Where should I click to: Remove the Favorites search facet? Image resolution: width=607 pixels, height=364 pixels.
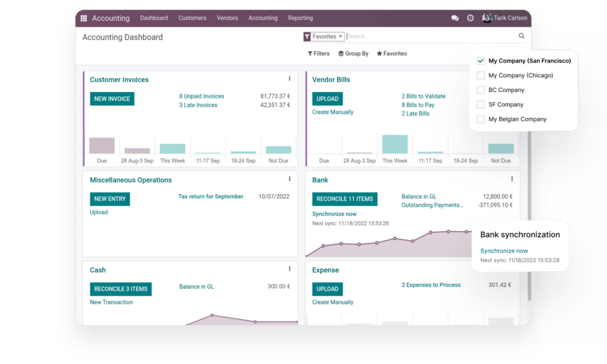coord(341,37)
